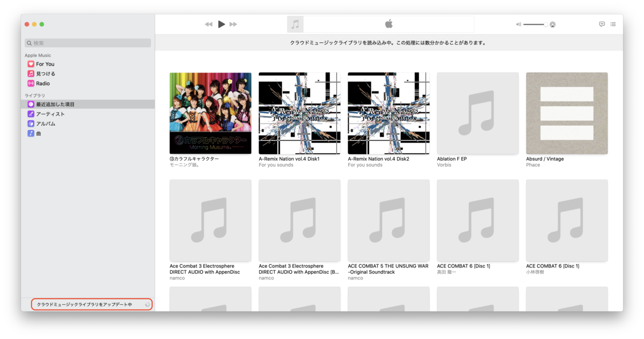Open the A-Remix Nation vol.4 Disk2 cover

[389, 113]
